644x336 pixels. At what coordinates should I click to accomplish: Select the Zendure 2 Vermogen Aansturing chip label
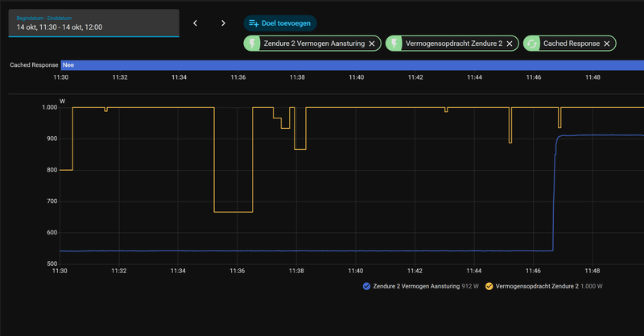(314, 44)
